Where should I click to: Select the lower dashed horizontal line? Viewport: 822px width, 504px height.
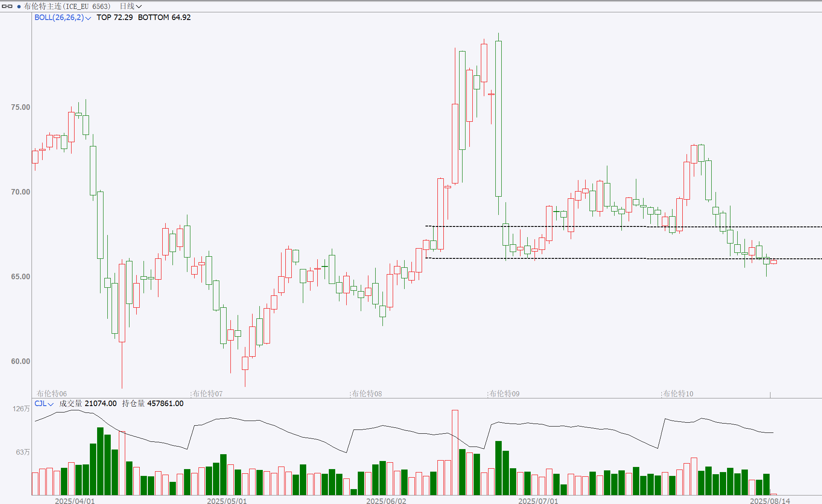[624, 258]
